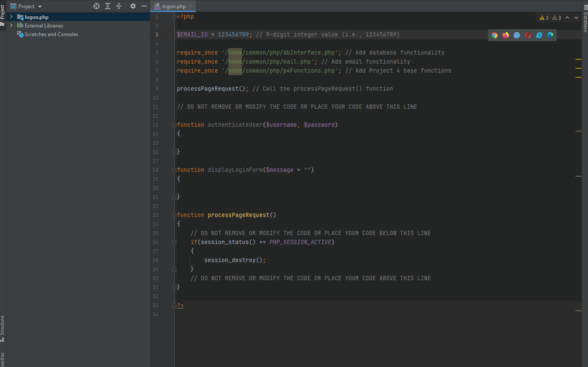
Task: Open the page in Opera
Action: [528, 35]
